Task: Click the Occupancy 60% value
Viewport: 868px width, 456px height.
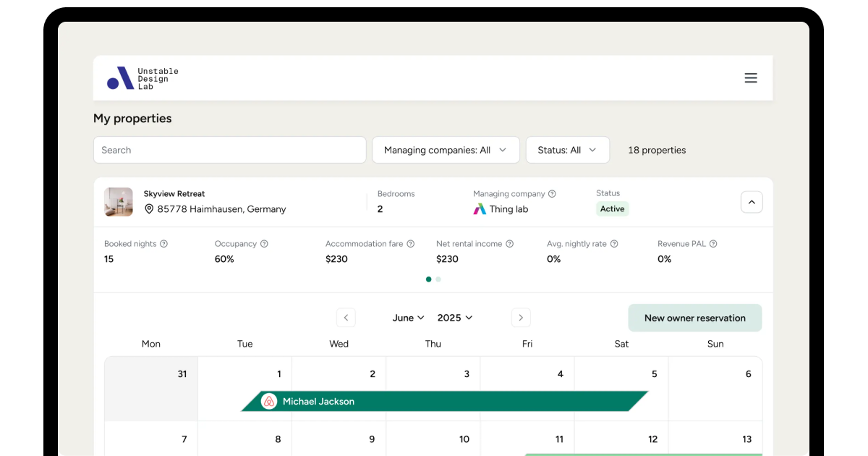Action: click(224, 259)
